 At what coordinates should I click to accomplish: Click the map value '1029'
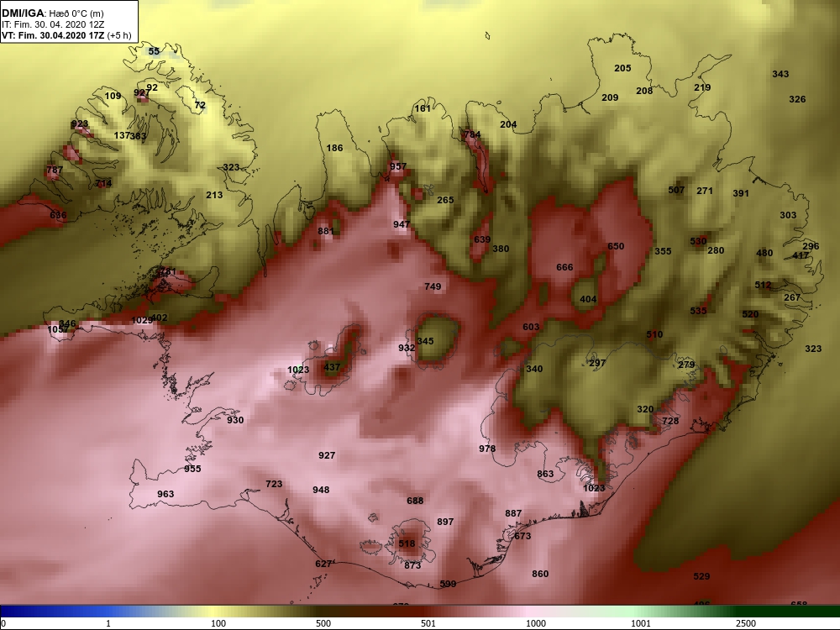pos(142,320)
